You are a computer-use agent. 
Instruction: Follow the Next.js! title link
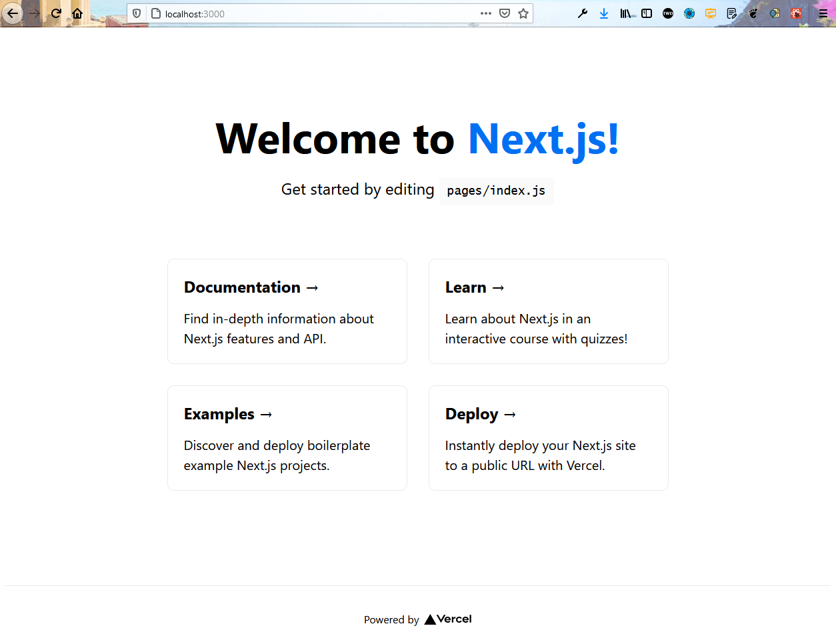pyautogui.click(x=544, y=139)
